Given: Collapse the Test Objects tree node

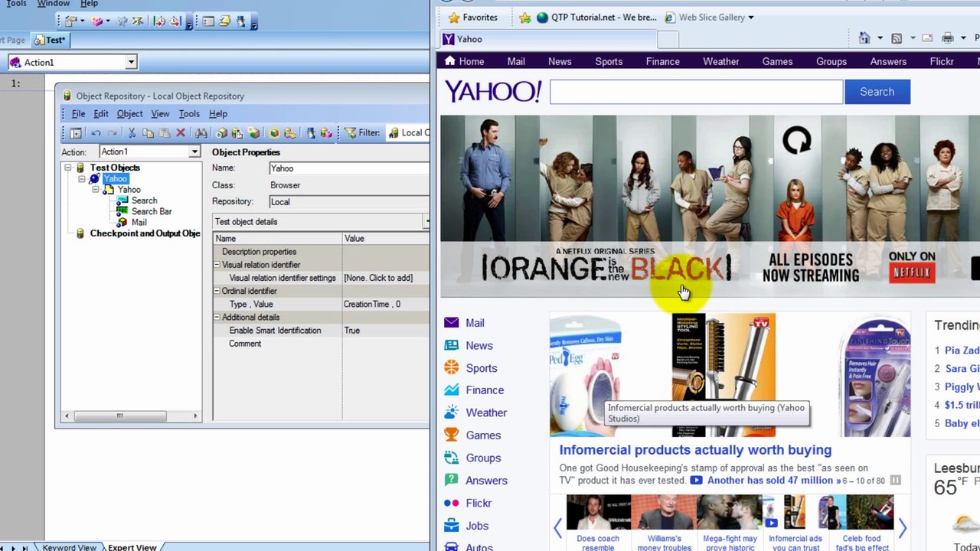Looking at the screenshot, I should click(68, 168).
